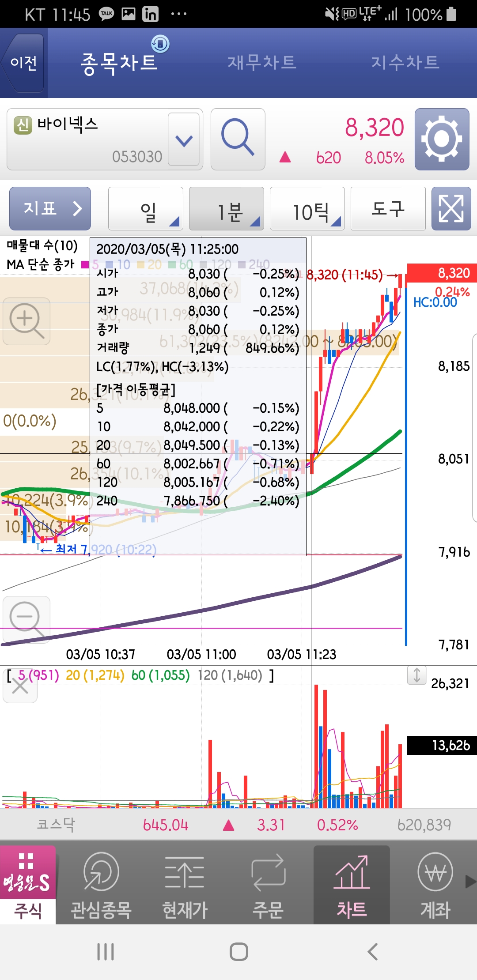
Task: Show more bottom menu items arrow
Action: point(471,882)
